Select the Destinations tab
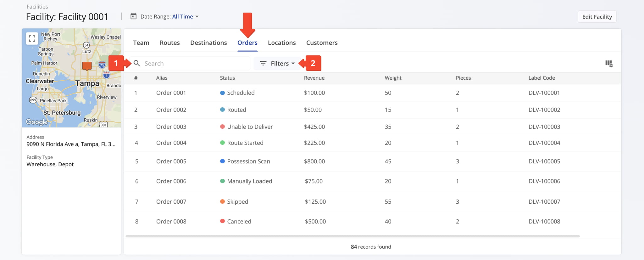The width and height of the screenshot is (644, 260). pyautogui.click(x=208, y=43)
